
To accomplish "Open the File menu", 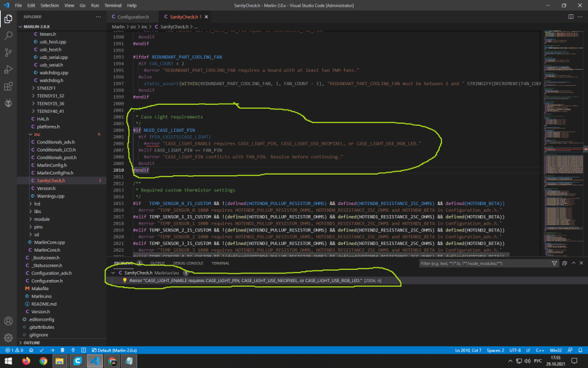I will point(18,5).
